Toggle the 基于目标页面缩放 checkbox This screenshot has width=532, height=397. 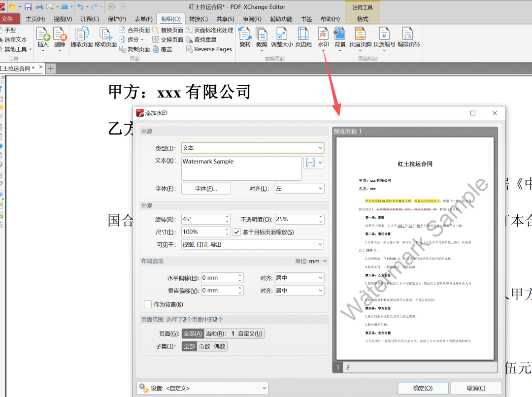[x=237, y=232]
